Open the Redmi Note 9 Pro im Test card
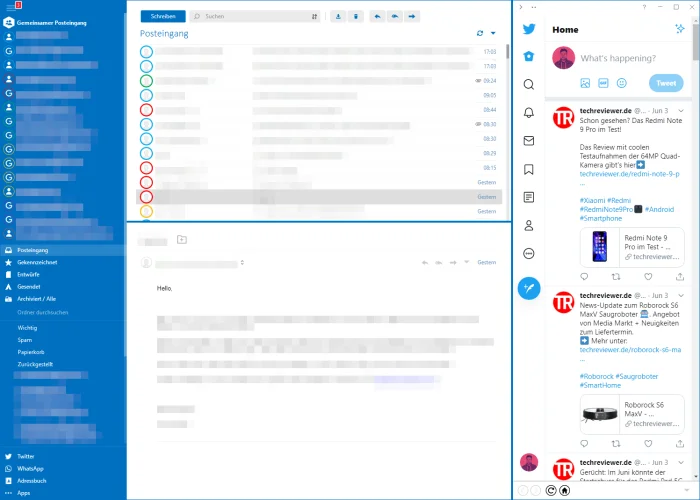Viewport: 700px width, 500px height. (632, 247)
